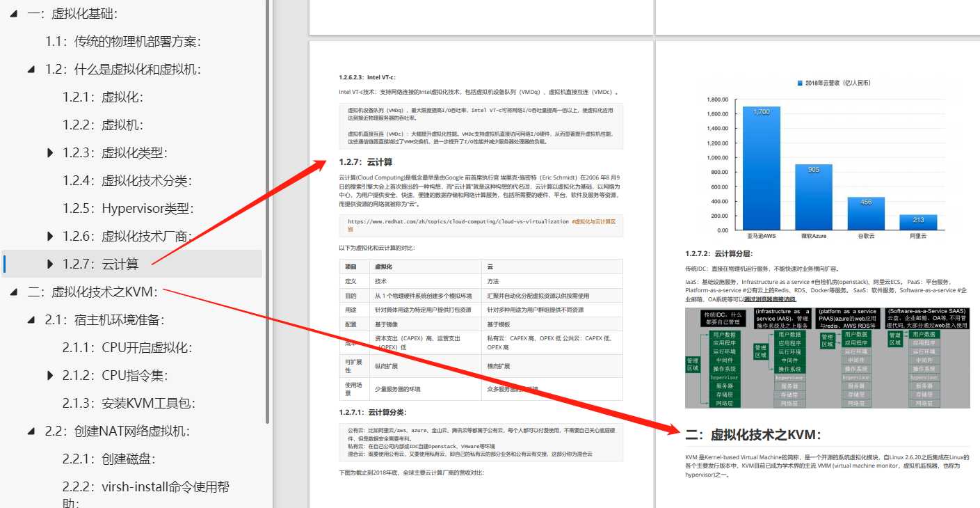Click page heading 二:虚拟化技术之KVM
Viewport: 980px width, 508px height.
click(x=753, y=435)
